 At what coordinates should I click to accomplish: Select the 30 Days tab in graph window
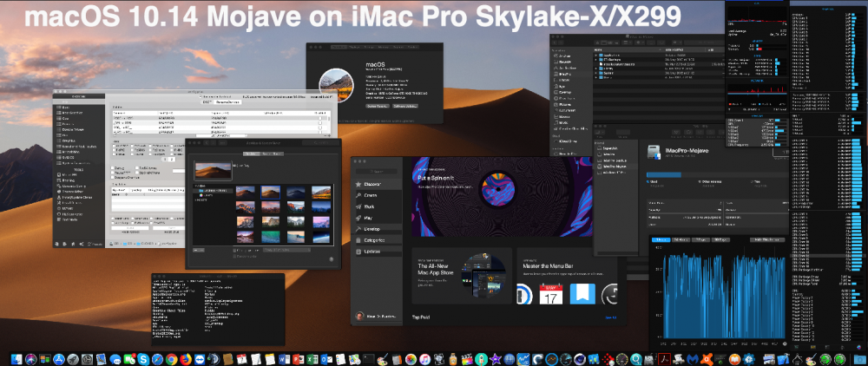[720, 239]
